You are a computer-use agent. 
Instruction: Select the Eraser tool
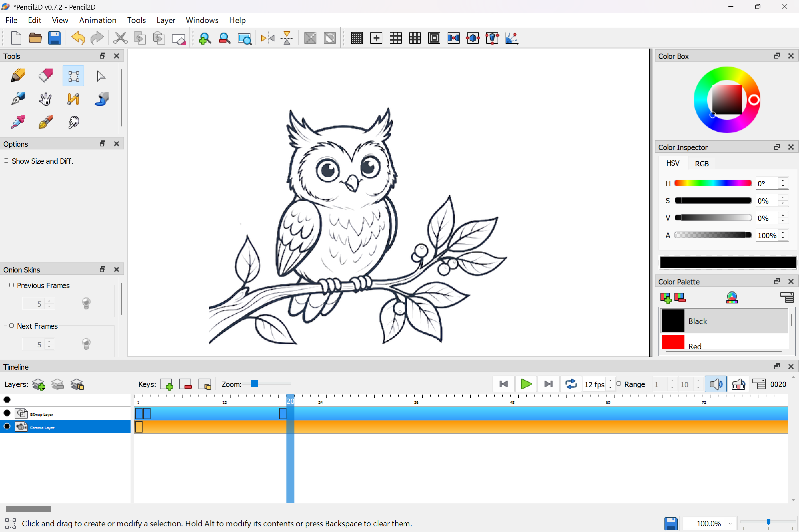(x=46, y=76)
